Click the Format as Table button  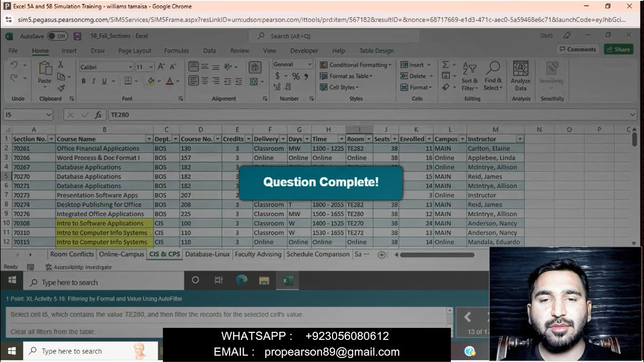point(347,76)
